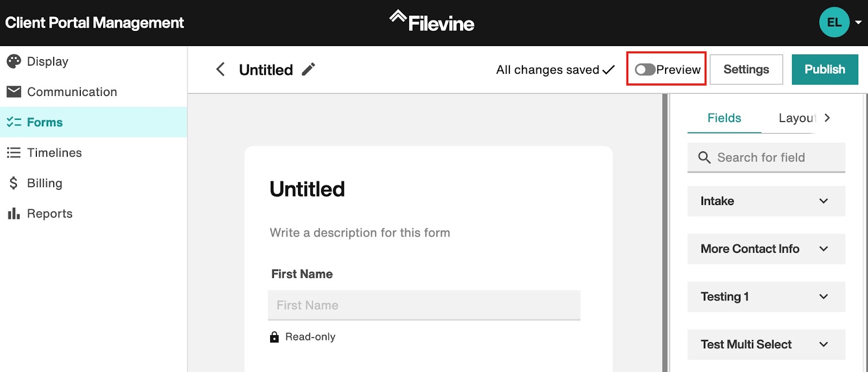This screenshot has width=868, height=372.
Task: Click the Billing dollar sign icon
Action: point(14,183)
